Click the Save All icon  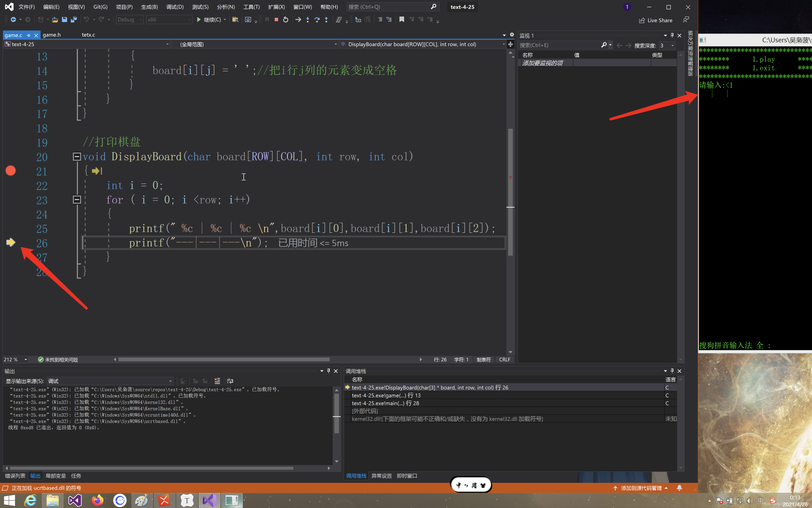pos(73,20)
